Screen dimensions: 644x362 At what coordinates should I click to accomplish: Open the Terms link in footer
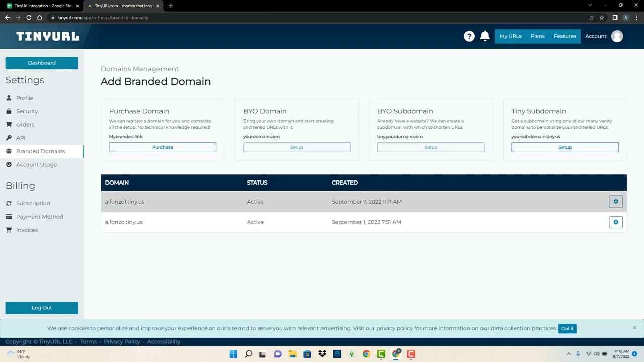pyautogui.click(x=88, y=342)
